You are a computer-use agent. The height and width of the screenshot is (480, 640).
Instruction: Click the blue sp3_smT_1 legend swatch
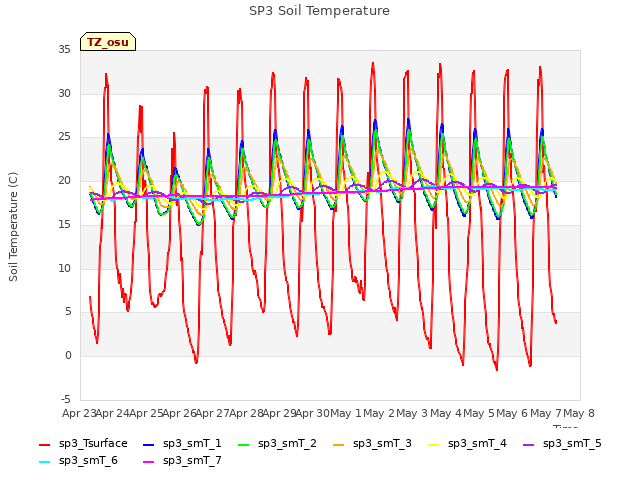149,444
